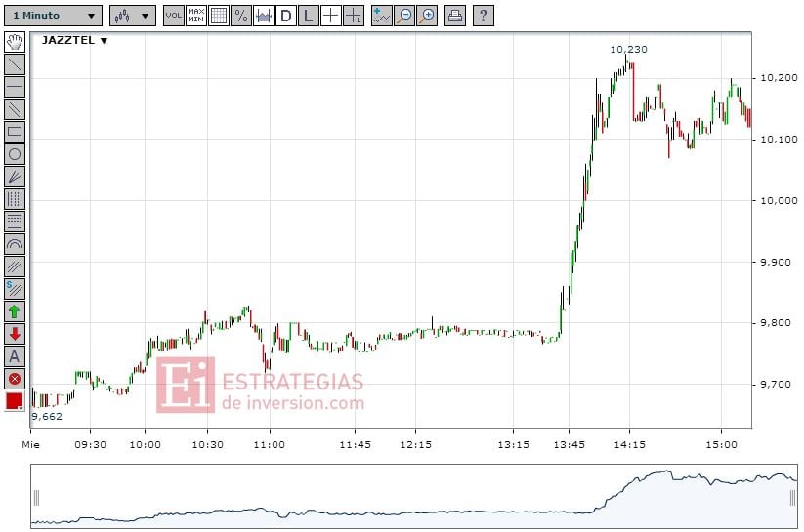Delete drawings with the red X icon
This screenshot has height=532, width=804.
click(15, 380)
